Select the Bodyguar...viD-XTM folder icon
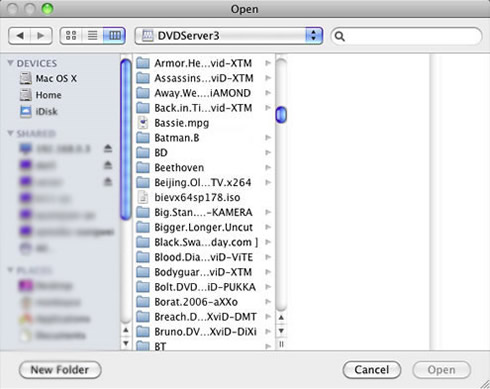Screen dimensions: 490x389 point(143,272)
